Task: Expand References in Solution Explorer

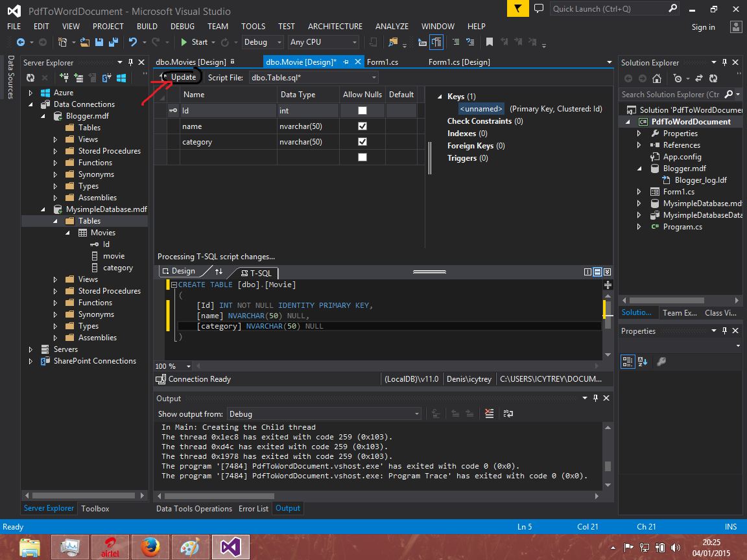Action: coord(639,145)
